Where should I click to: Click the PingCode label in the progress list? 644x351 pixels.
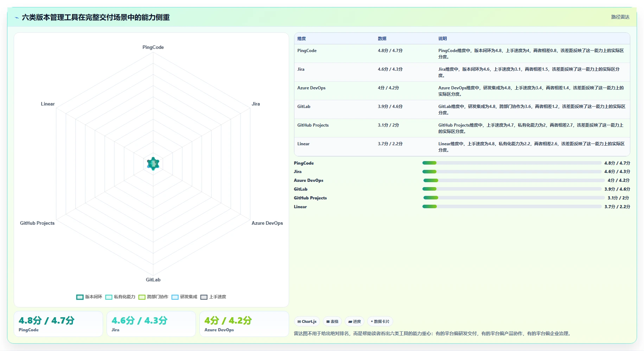pos(304,163)
